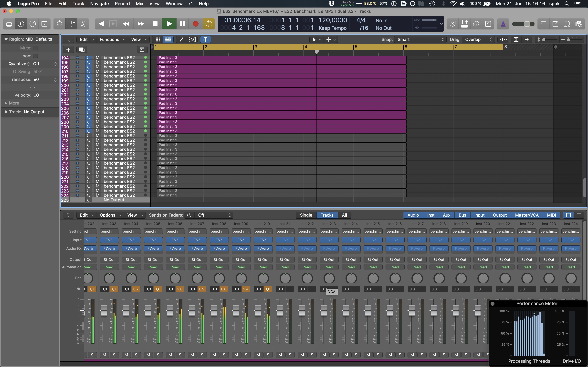Click the add track plus button
Image resolution: width=588 pixels, height=367 pixels.
68,50
